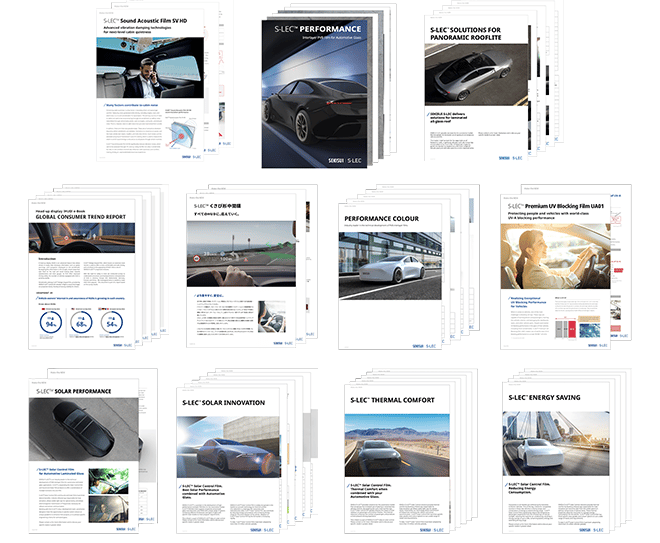Click the businessman photo in Sound Acoustic brochure
This screenshot has height=543, width=660.
click(150, 68)
